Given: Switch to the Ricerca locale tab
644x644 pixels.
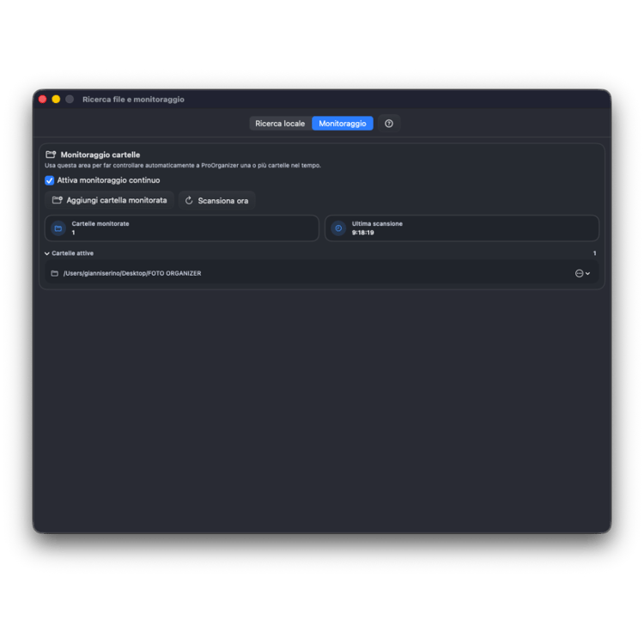Looking at the screenshot, I should pyautogui.click(x=280, y=124).
